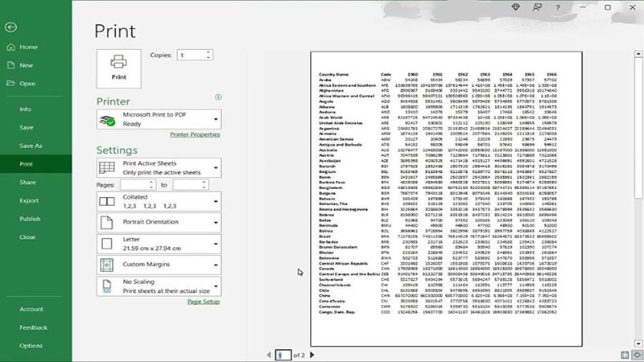Open the Feedback page
Screen dimensions: 644x362
click(x=35, y=327)
